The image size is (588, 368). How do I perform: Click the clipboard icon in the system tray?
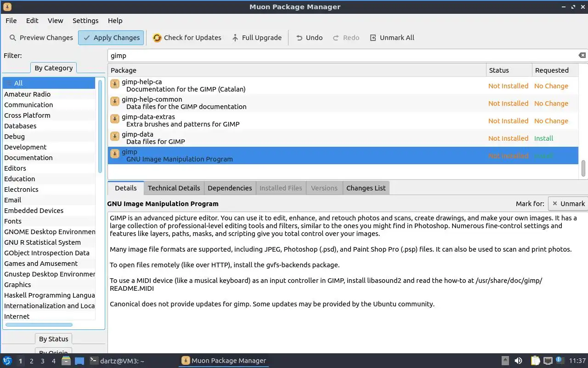click(x=536, y=361)
